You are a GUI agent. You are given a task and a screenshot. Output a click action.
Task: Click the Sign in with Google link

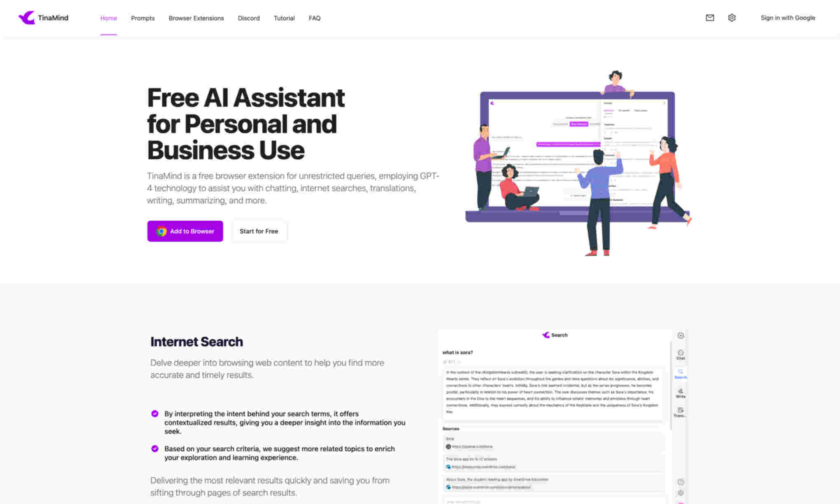[x=788, y=17]
